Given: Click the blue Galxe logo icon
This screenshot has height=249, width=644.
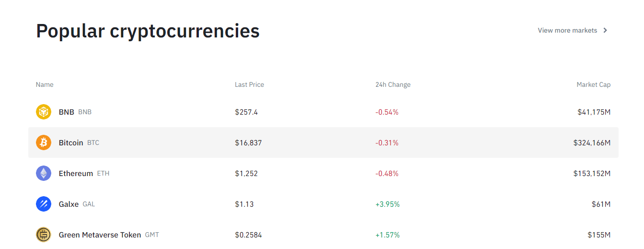Looking at the screenshot, I should pos(44,204).
